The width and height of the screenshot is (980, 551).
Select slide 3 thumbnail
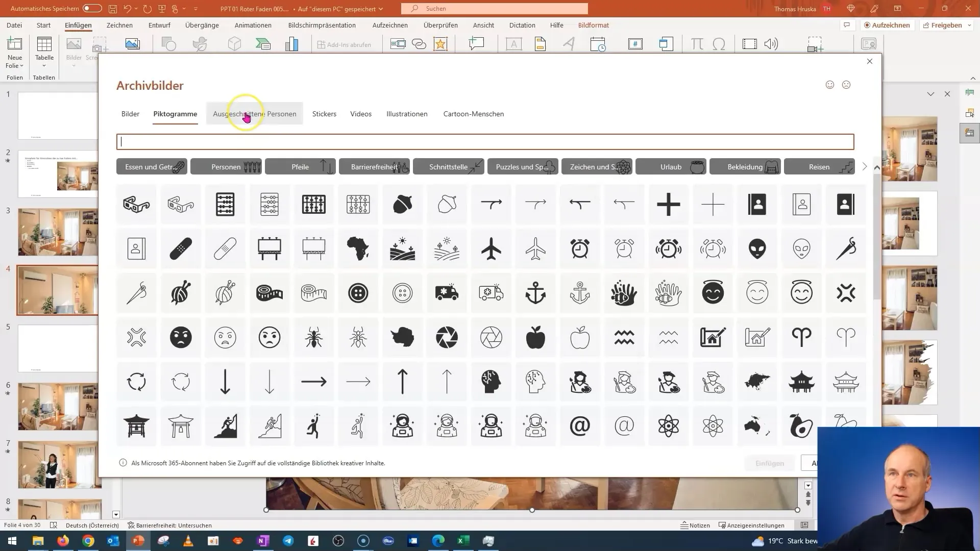coord(58,232)
